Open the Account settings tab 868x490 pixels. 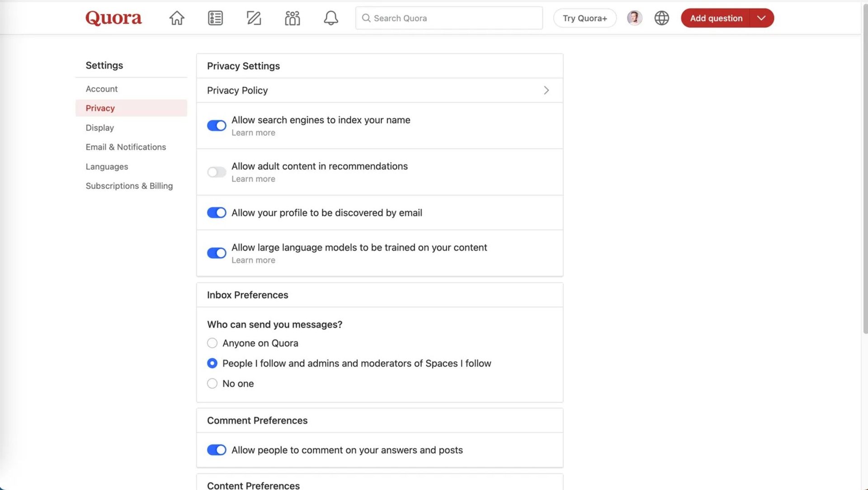click(101, 88)
